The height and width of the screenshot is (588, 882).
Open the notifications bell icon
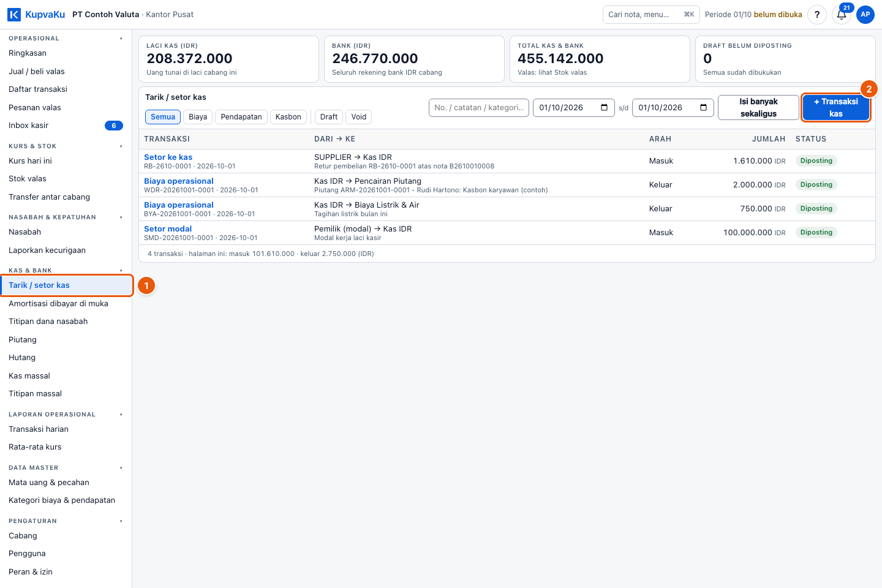click(842, 15)
